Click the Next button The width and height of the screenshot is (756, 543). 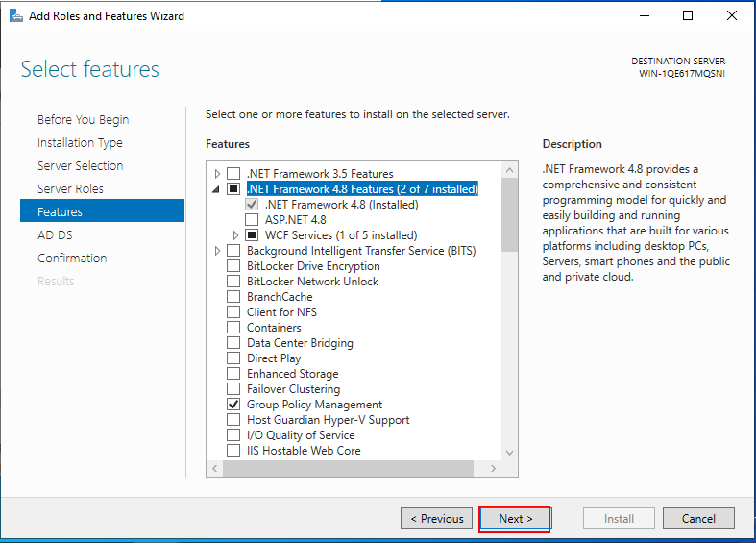(515, 519)
